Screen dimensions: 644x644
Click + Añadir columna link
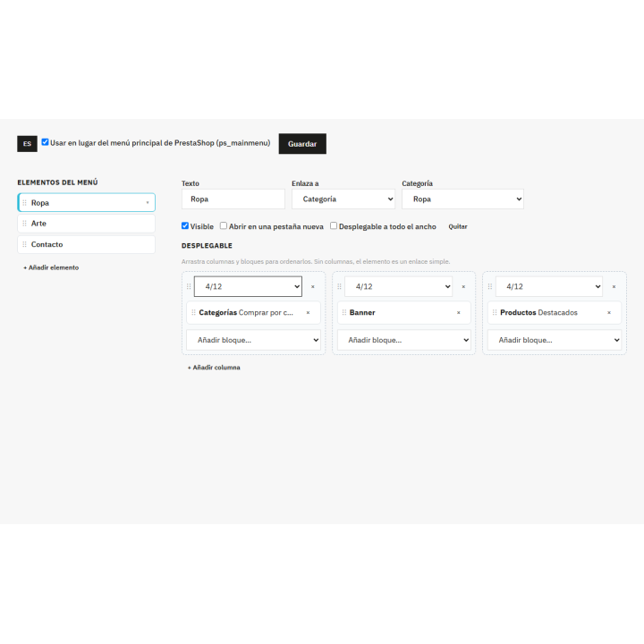tap(214, 368)
